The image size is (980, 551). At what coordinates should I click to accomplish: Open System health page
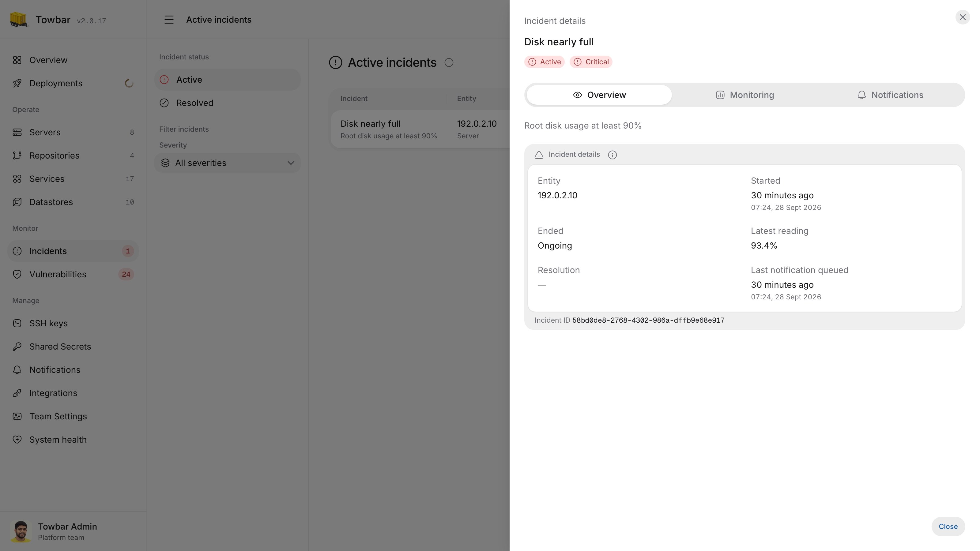coord(73,440)
